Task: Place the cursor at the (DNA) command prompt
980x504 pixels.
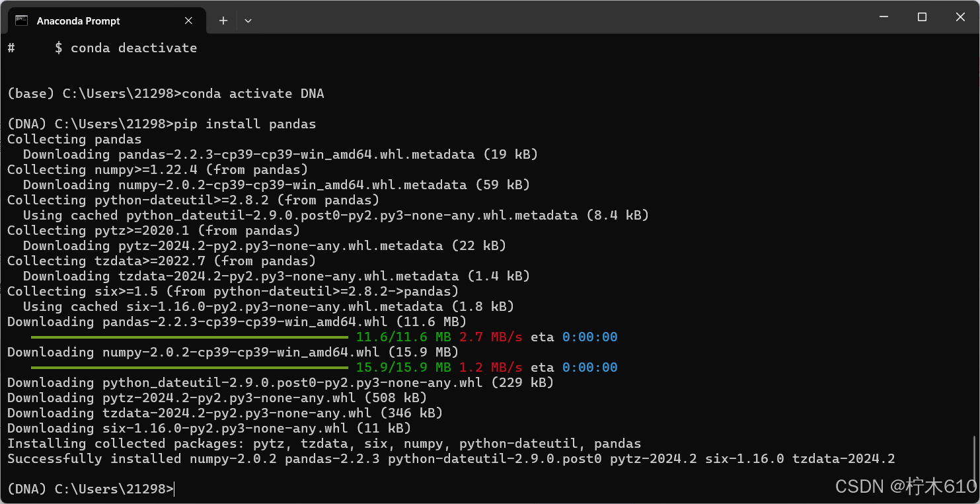Action: (173, 489)
